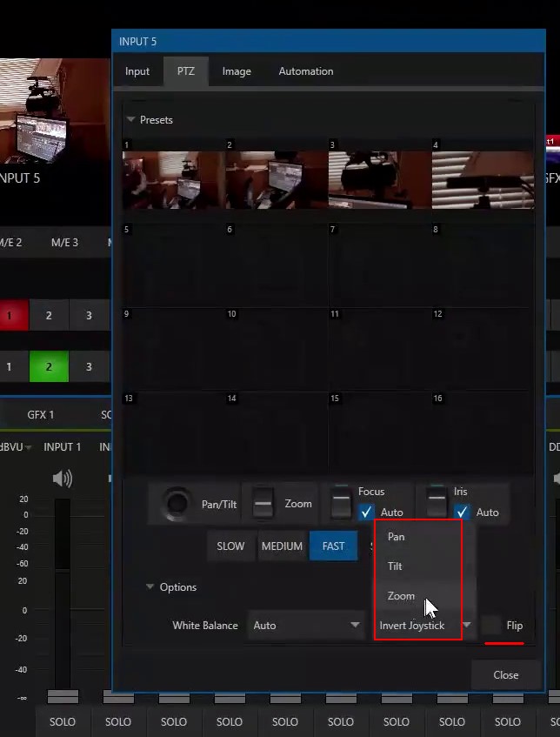Collapse the Options section
Viewport: 560px width, 737px height.
(x=150, y=586)
